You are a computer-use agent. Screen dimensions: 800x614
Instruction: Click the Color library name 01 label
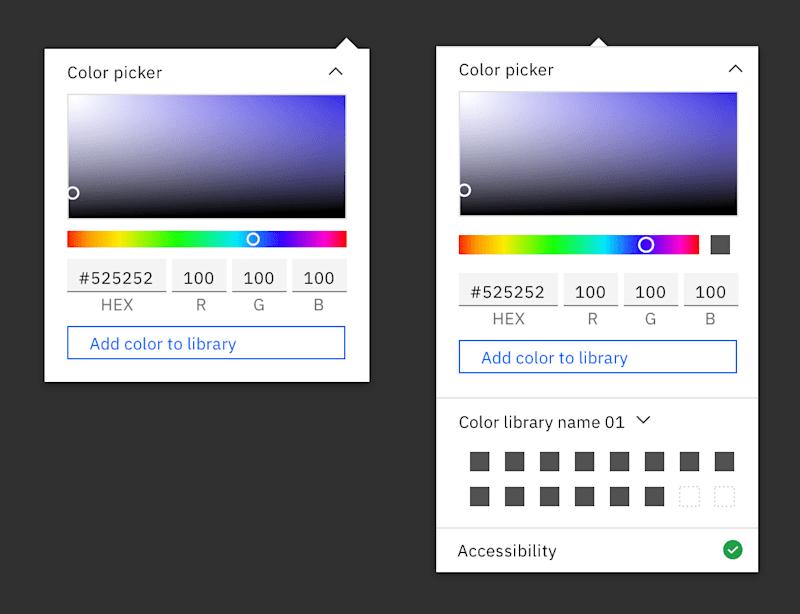541,422
